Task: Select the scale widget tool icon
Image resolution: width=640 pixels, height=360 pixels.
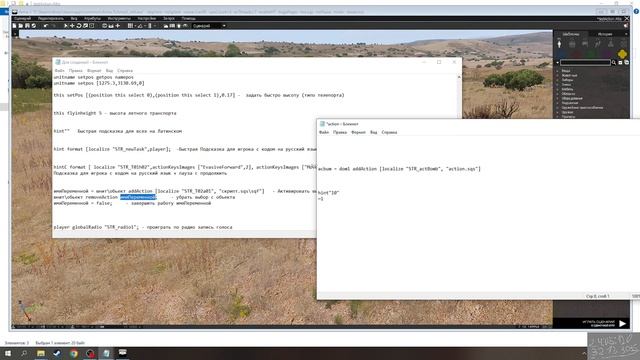Action: coord(85,26)
